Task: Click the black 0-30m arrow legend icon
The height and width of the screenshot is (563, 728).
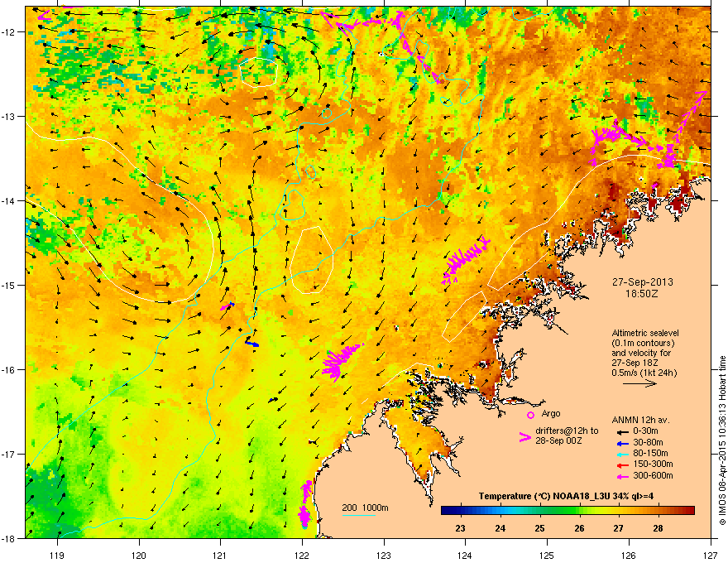Action: [x=622, y=432]
